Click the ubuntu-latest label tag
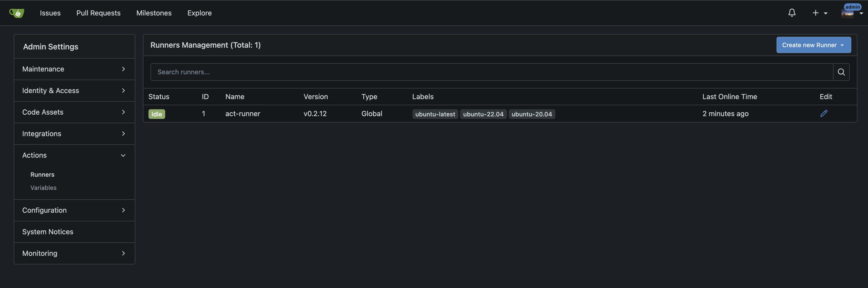 tap(435, 114)
